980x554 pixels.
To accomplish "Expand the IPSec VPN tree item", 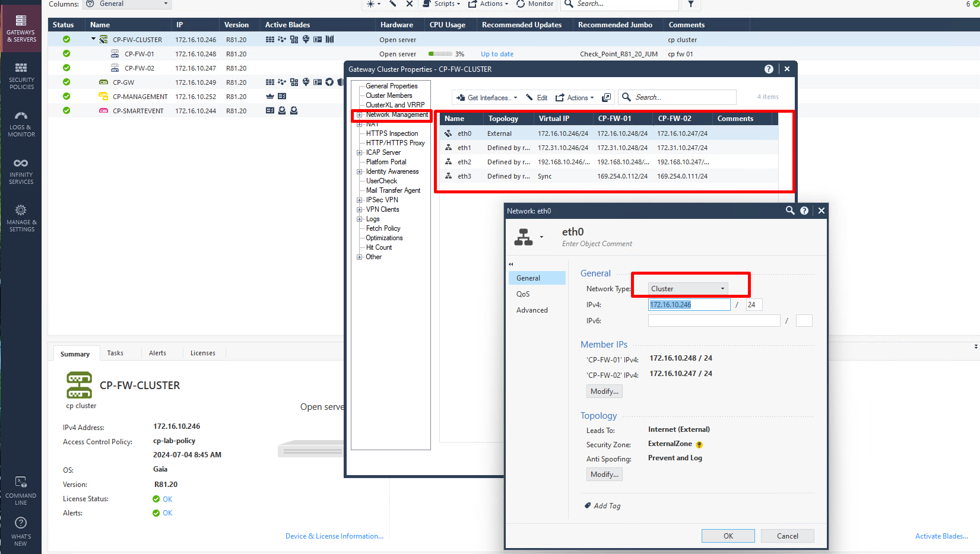I will (x=360, y=200).
